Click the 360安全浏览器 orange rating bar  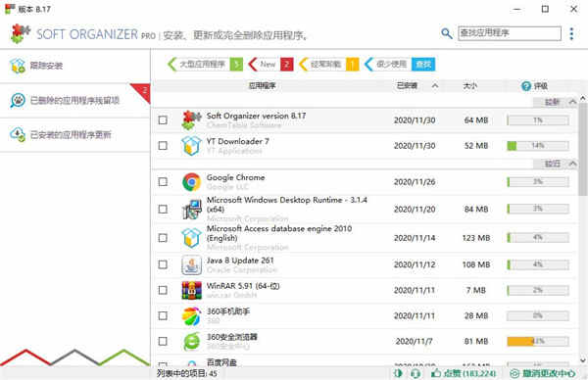point(538,341)
